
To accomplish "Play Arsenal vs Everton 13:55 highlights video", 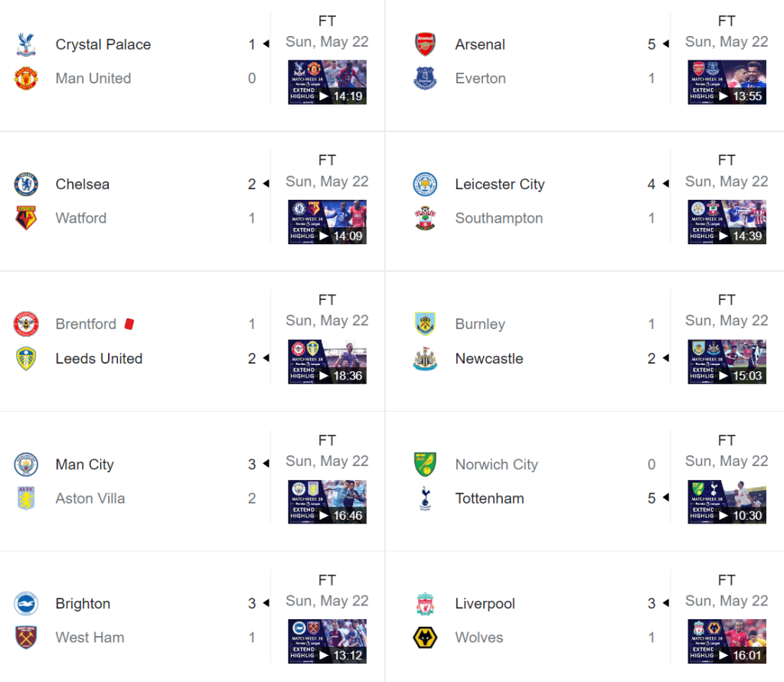I will [x=727, y=83].
